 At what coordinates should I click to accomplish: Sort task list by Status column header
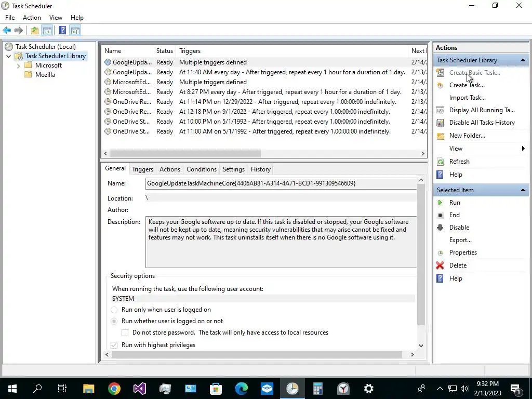[x=165, y=51]
